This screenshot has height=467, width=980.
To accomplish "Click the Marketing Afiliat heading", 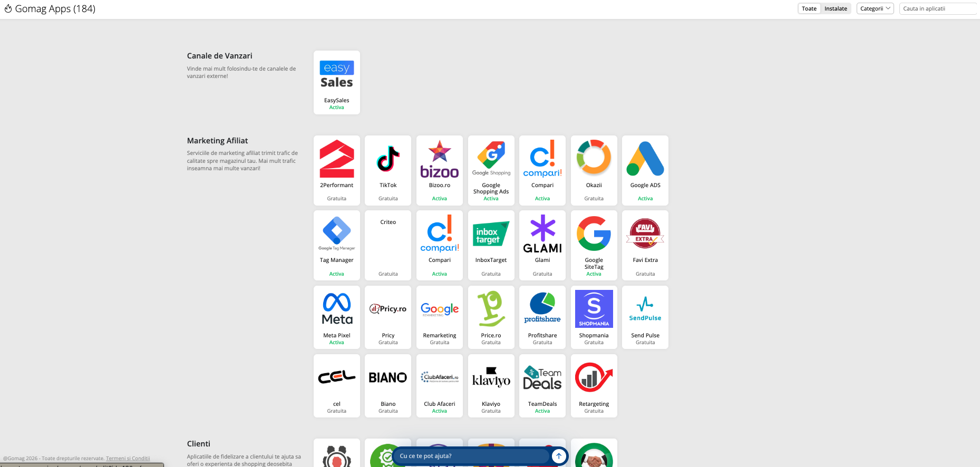I will click(x=217, y=141).
